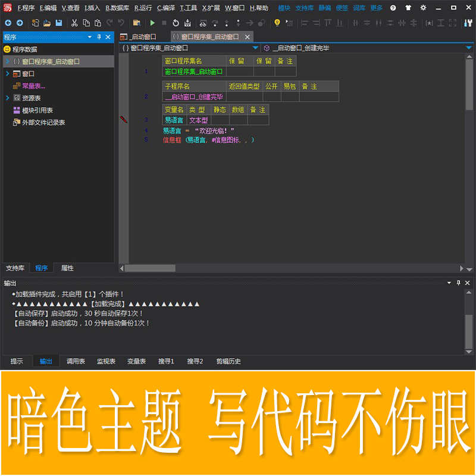Expand the 资源表 tree node
The height and width of the screenshot is (476, 476).
8,98
